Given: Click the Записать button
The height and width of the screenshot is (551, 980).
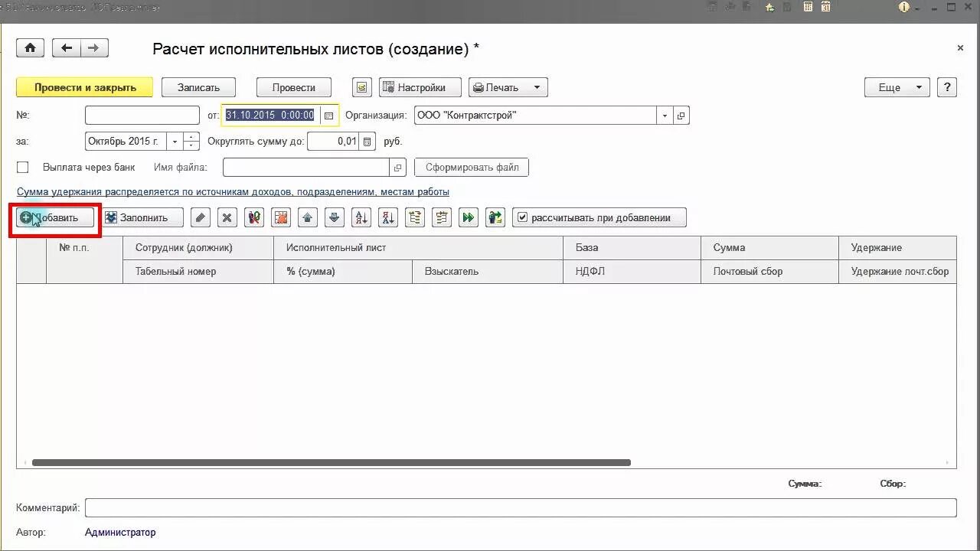Looking at the screenshot, I should [x=198, y=87].
